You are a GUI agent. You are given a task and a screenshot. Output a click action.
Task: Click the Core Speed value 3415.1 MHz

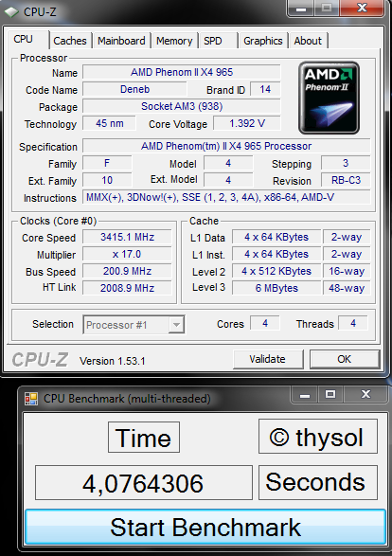(127, 237)
